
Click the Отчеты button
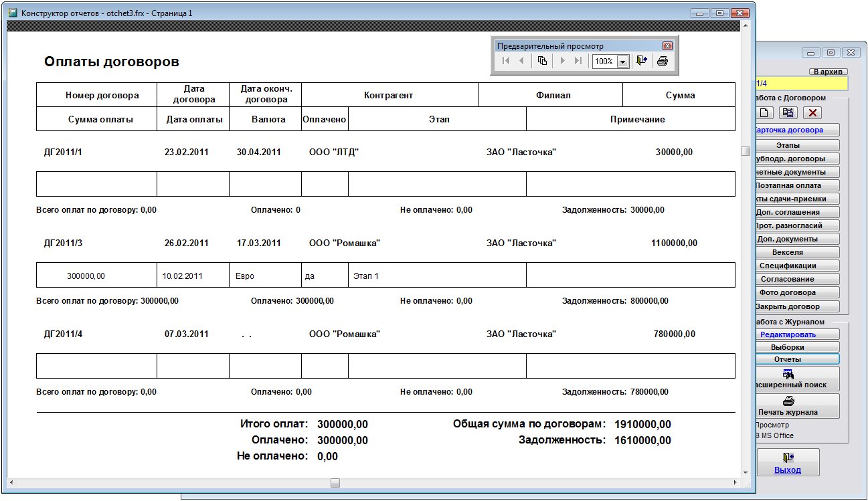pyautogui.click(x=788, y=359)
